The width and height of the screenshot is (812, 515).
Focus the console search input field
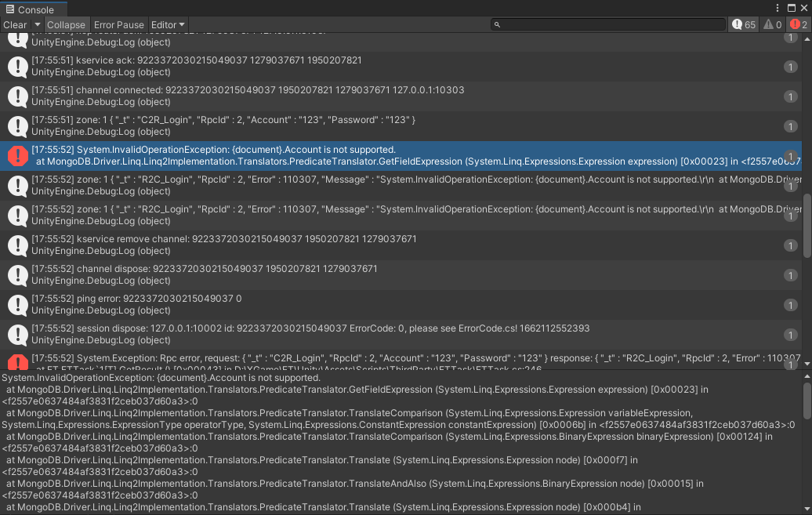click(608, 24)
